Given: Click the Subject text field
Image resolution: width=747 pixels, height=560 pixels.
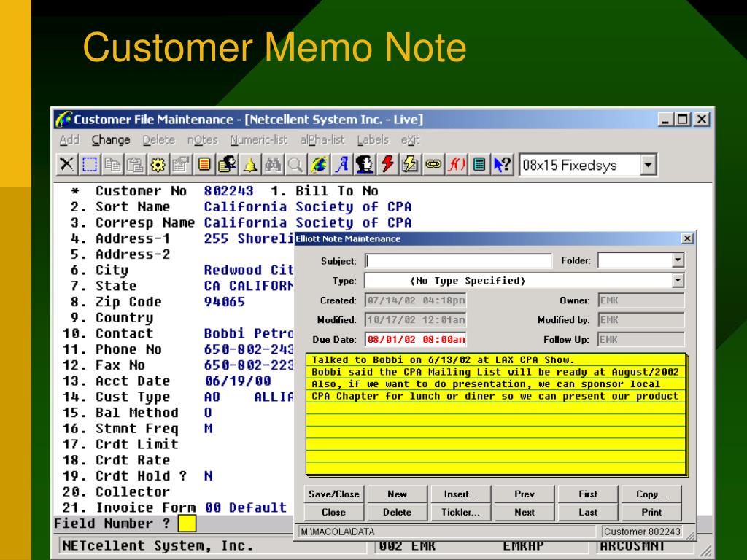Looking at the screenshot, I should click(x=458, y=260).
